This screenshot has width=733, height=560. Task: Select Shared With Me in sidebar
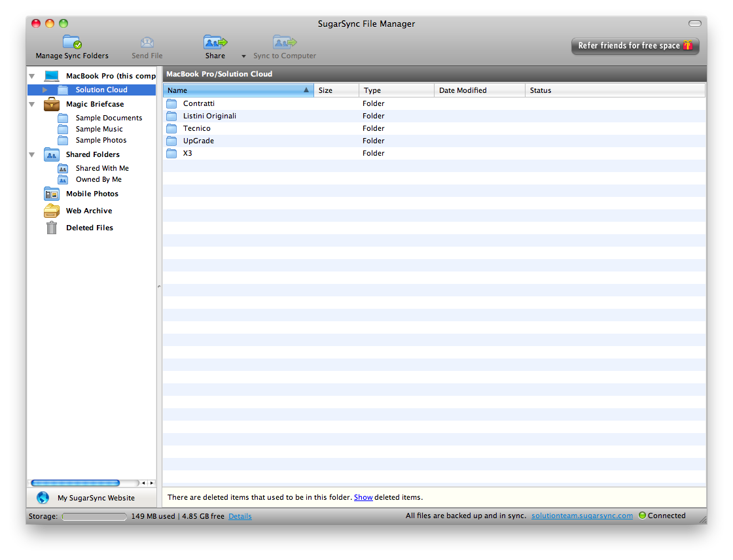(102, 168)
